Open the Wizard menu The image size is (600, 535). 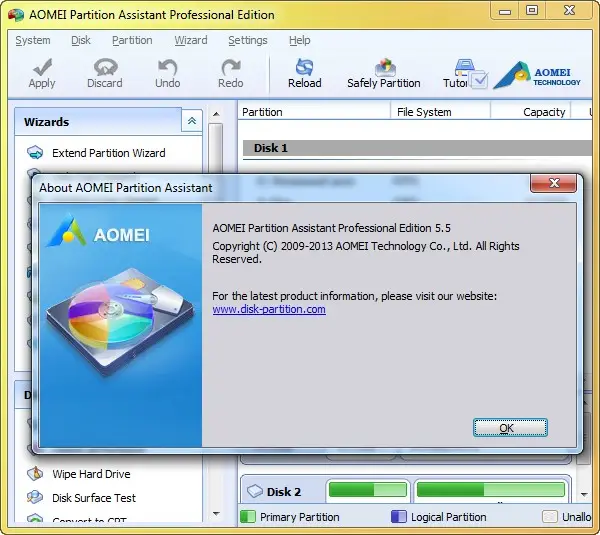tap(191, 40)
